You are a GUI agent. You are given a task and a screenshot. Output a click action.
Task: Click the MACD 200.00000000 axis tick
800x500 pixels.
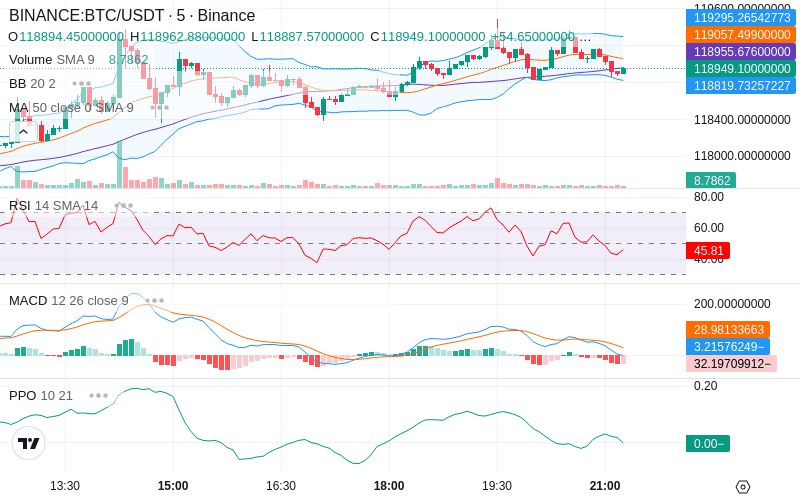point(732,304)
